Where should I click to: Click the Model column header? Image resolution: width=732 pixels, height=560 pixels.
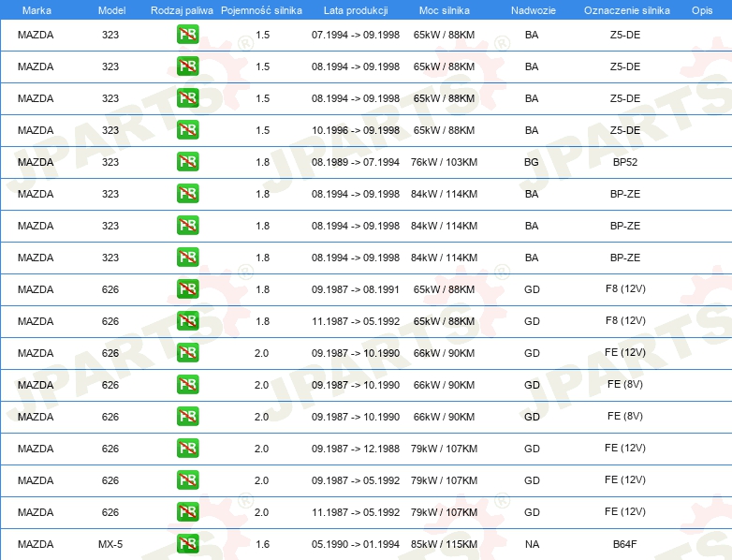coord(111,10)
